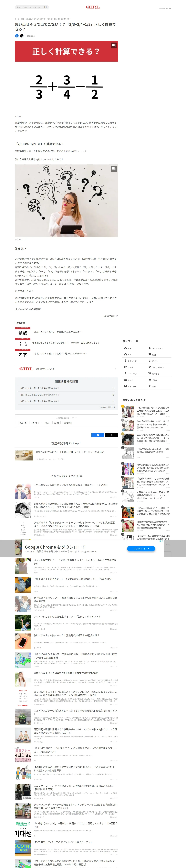Click the search magnifier icon in header
This screenshot has height=868, width=186.
click(x=46, y=7)
